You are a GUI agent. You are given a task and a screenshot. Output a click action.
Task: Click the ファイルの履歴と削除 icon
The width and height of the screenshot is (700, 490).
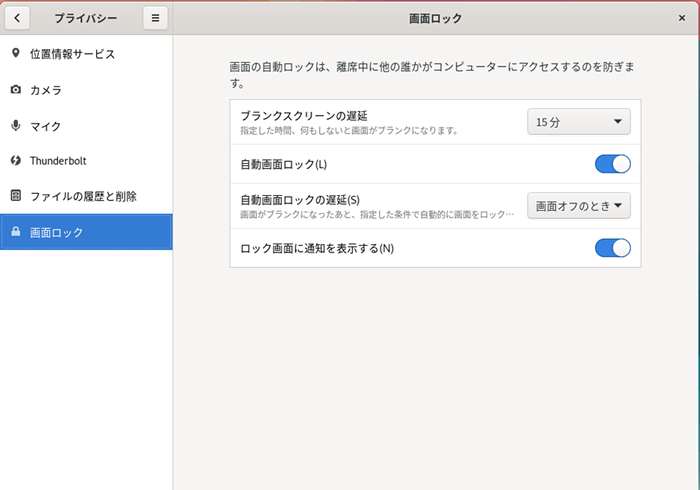coord(16,196)
